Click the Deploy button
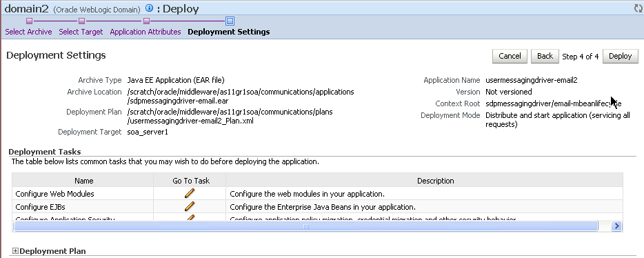This screenshot has height=258, width=644. [620, 57]
